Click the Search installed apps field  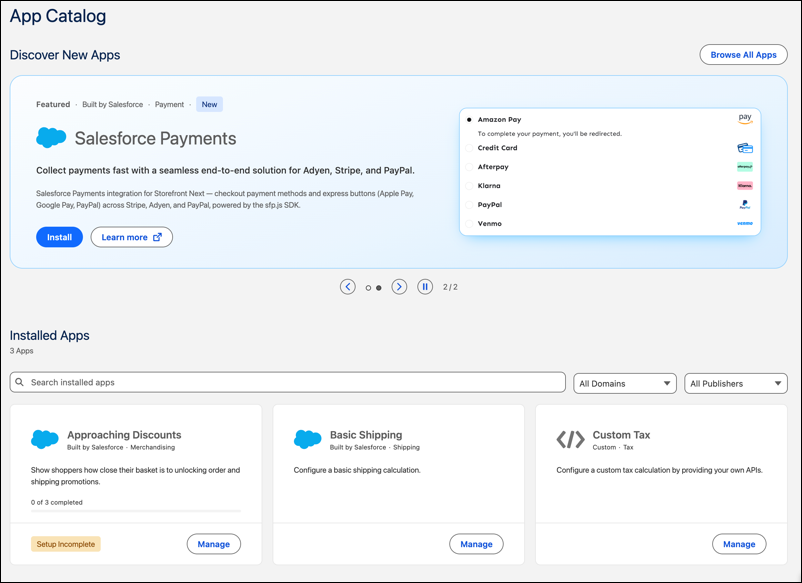click(287, 382)
